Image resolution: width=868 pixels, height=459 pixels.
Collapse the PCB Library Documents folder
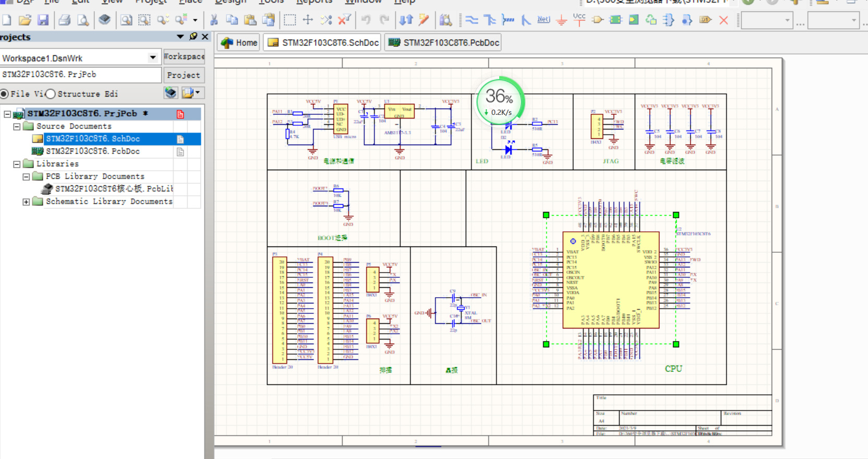point(26,176)
